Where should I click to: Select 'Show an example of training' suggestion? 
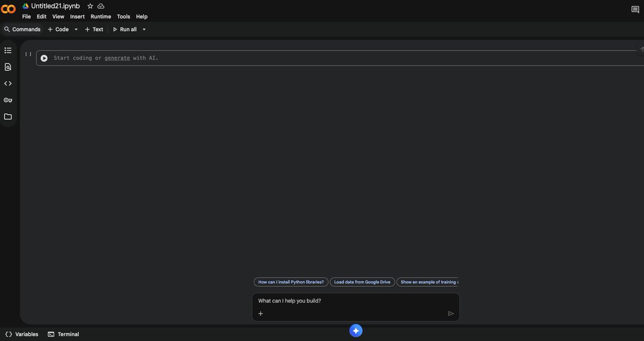click(x=428, y=282)
